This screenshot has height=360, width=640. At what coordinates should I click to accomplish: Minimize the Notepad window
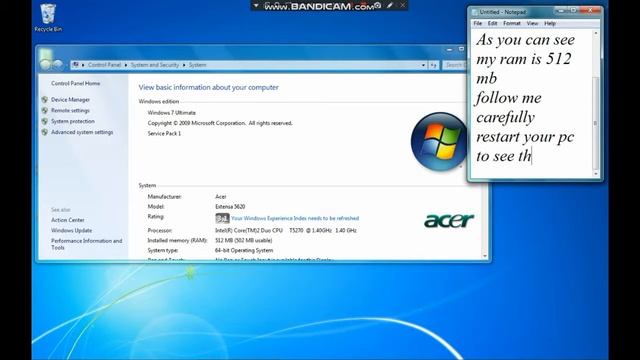click(x=561, y=10)
